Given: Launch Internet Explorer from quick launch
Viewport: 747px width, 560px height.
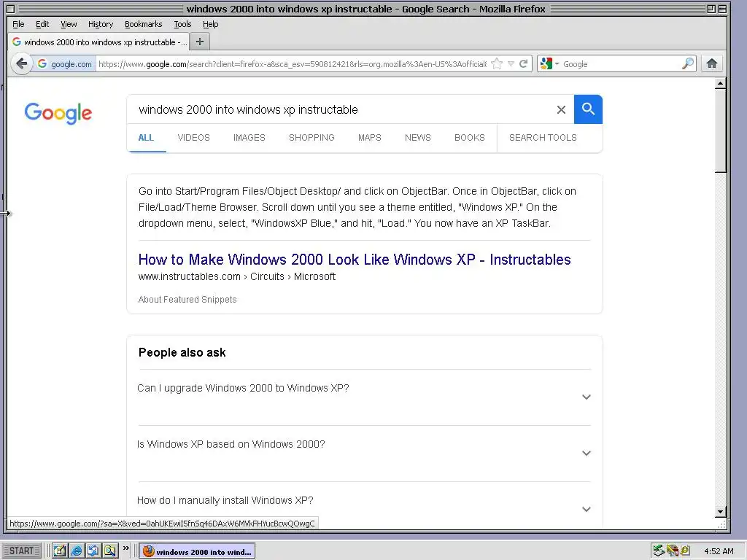Looking at the screenshot, I should (x=76, y=551).
